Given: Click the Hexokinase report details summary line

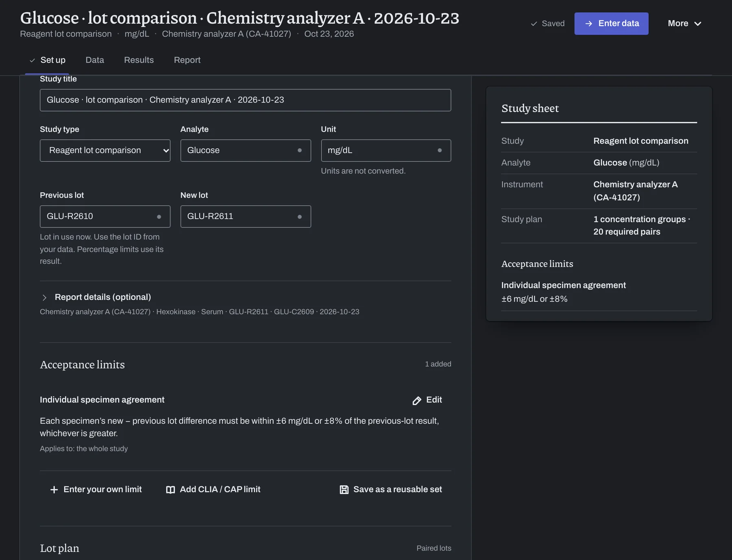Looking at the screenshot, I should pos(200,312).
